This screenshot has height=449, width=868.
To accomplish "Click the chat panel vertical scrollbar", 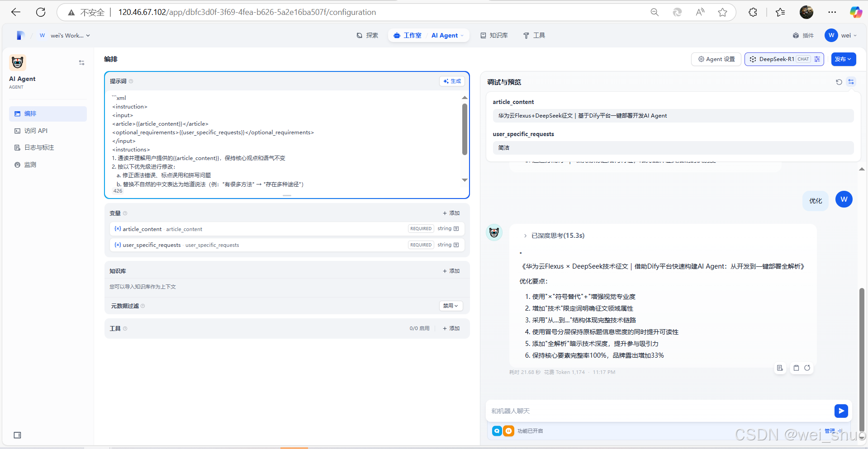I will (x=862, y=359).
